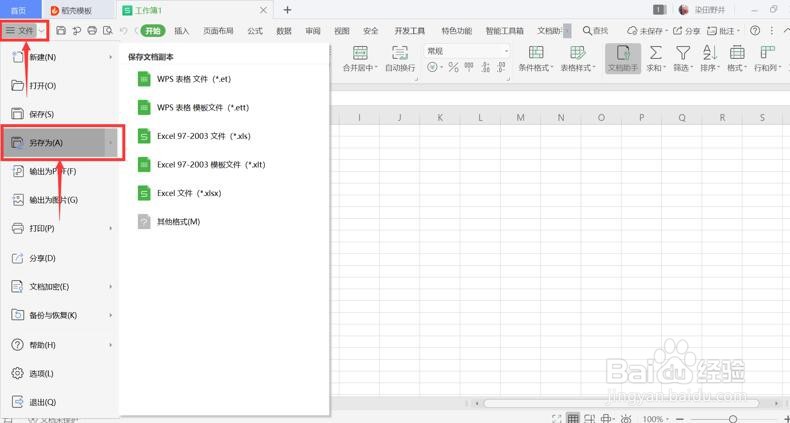Click the zoom slider handle
Viewport: 790px width, 423px height.
734,419
